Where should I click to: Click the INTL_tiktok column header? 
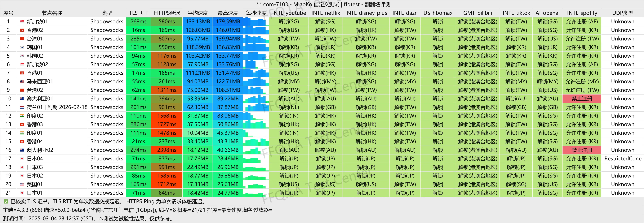tap(516, 13)
